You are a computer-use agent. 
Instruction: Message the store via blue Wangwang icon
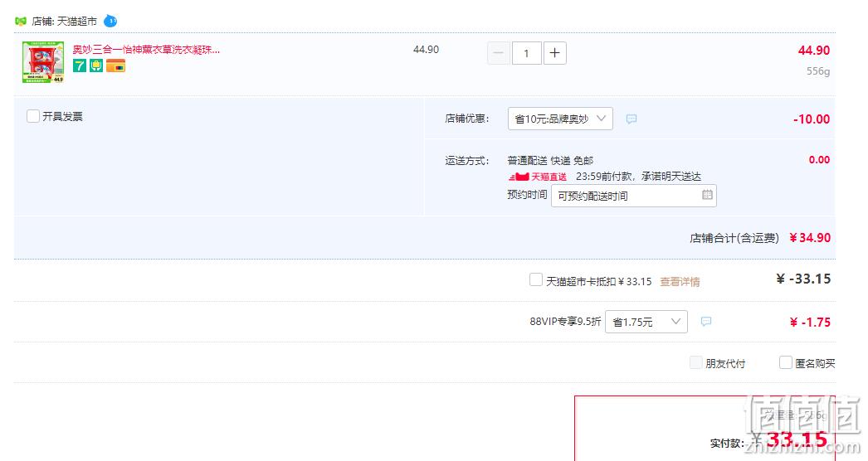click(110, 21)
